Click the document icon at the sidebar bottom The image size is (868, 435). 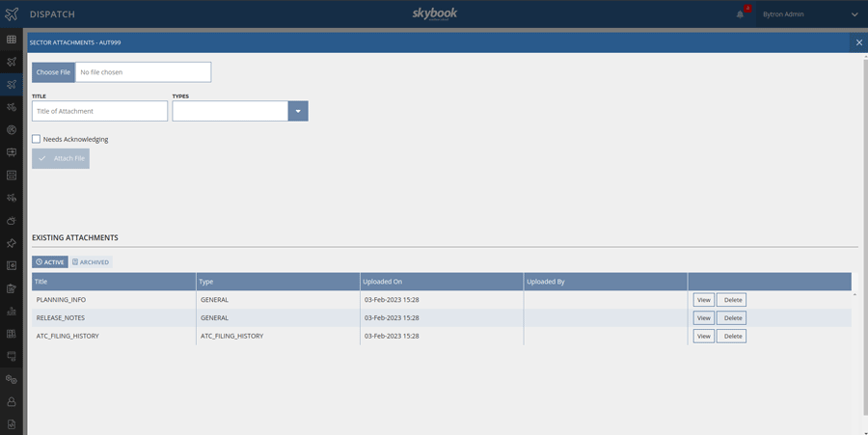coord(12,424)
